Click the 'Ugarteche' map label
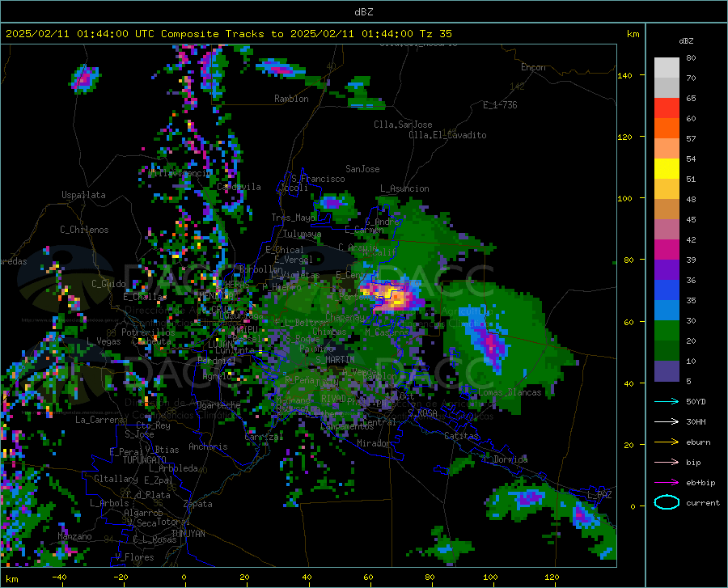The image size is (728, 588). pyautogui.click(x=218, y=404)
